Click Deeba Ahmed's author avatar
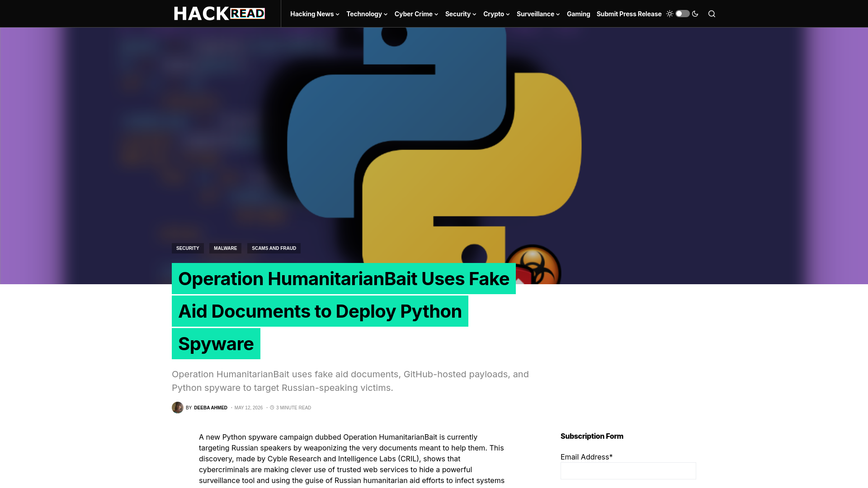 (178, 408)
